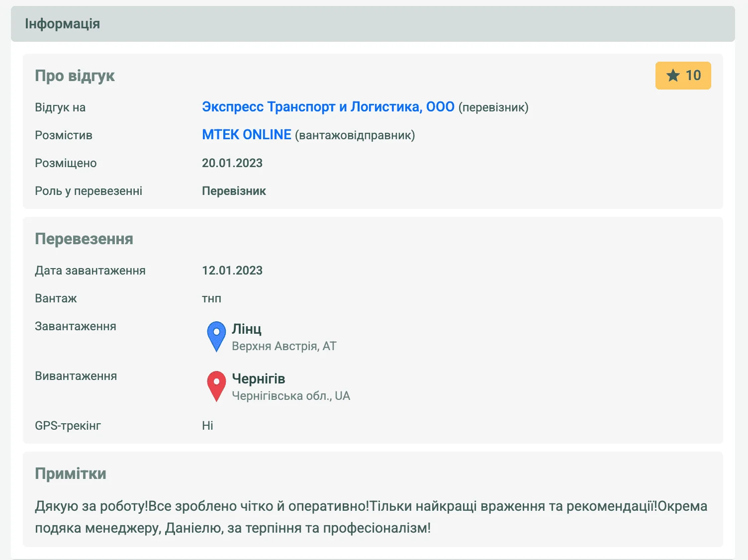Viewport: 748px width, 560px height.
Task: Click the Чернігівська обл., UA region text
Action: coord(291,396)
